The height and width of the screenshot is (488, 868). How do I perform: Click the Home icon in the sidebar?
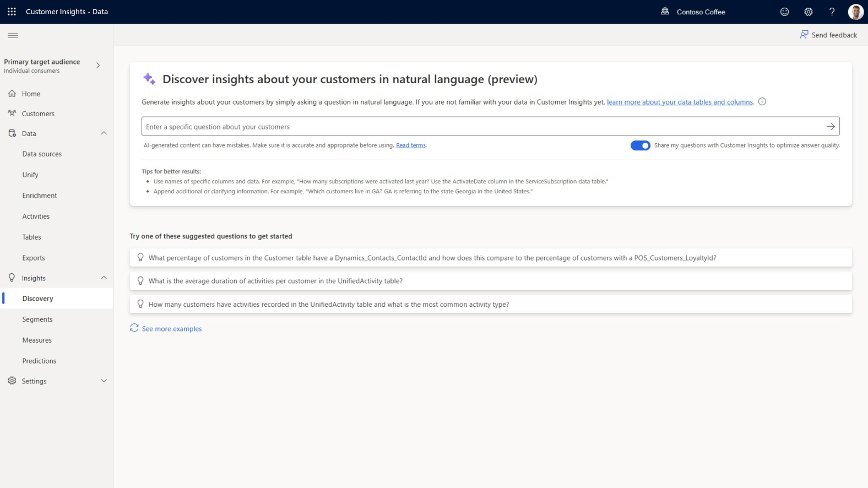(12, 94)
